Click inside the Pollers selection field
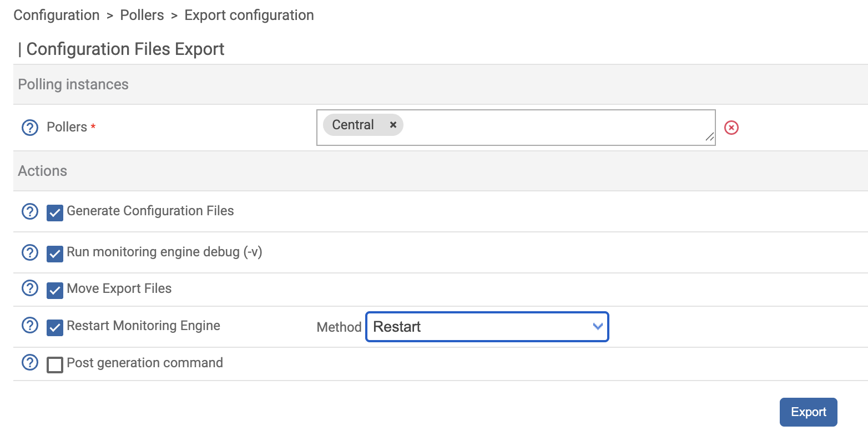 (x=555, y=128)
